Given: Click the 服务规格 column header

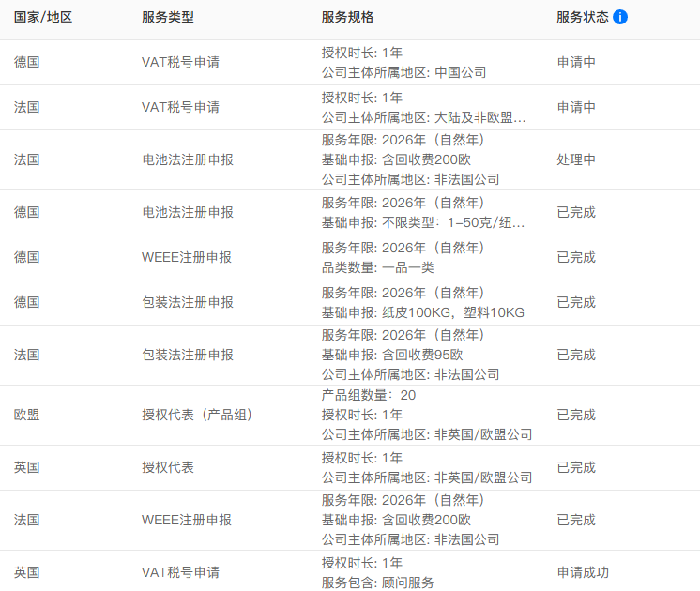Looking at the screenshot, I should 347,17.
